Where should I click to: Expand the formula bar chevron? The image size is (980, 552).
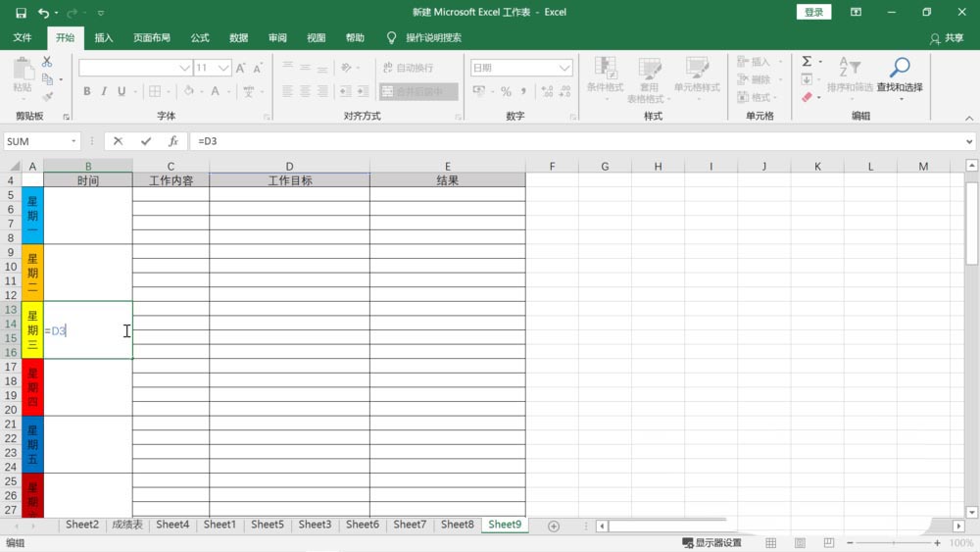(x=969, y=141)
